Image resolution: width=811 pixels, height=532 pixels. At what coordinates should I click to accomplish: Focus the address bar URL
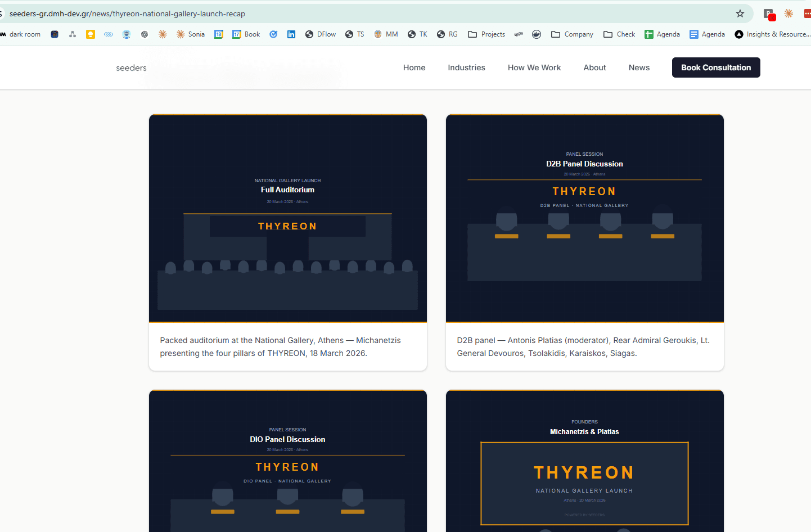coord(127,13)
